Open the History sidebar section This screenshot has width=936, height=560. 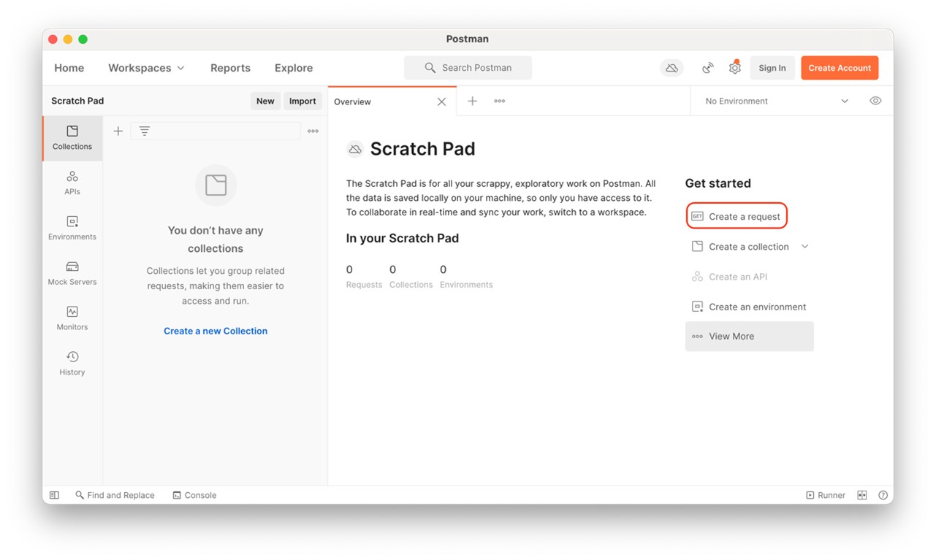click(x=72, y=364)
